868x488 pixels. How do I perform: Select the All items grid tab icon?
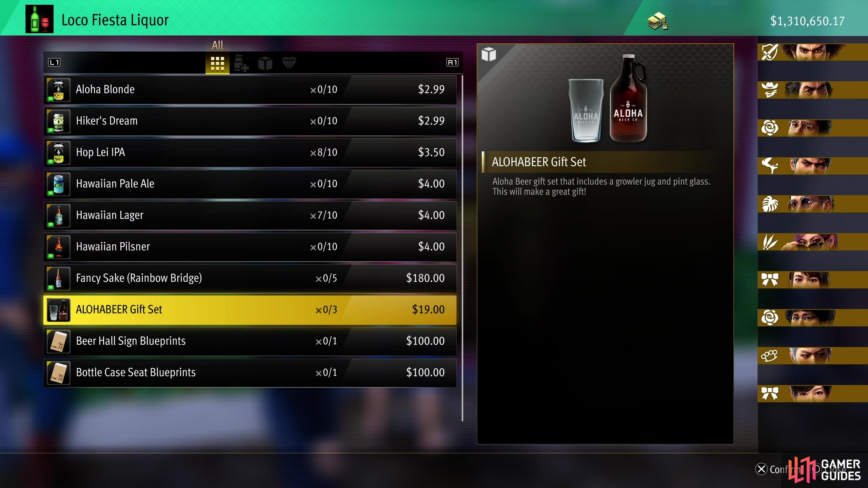217,63
